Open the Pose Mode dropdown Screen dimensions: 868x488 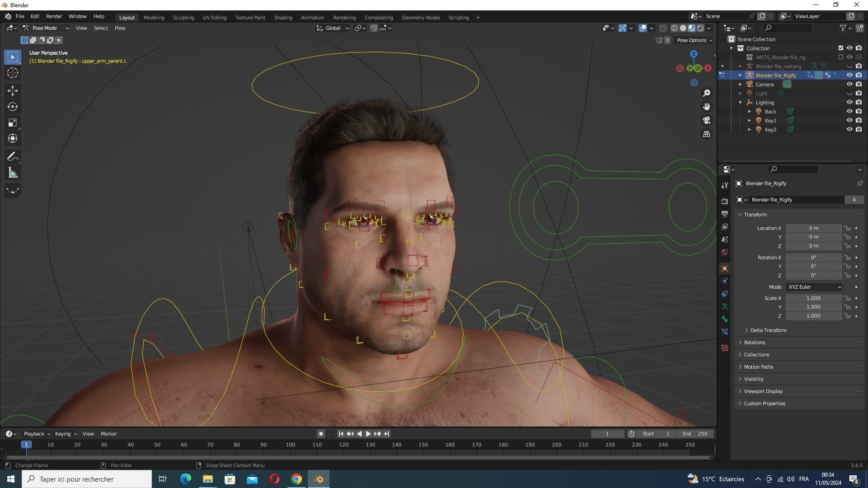click(46, 28)
